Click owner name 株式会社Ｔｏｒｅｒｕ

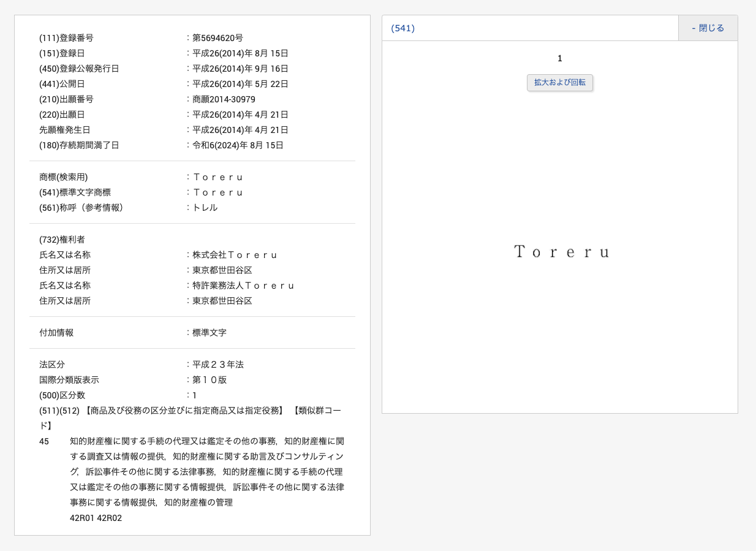pyautogui.click(x=235, y=255)
